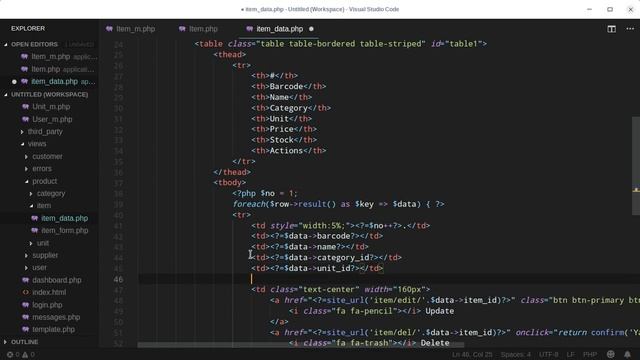
Task: Click "category_id" in the code line
Action: (x=343, y=258)
